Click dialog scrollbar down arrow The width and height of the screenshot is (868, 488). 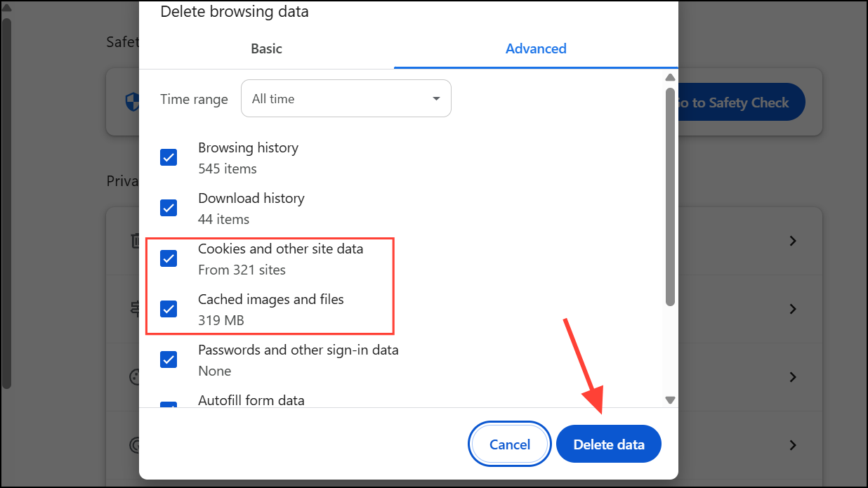point(670,400)
